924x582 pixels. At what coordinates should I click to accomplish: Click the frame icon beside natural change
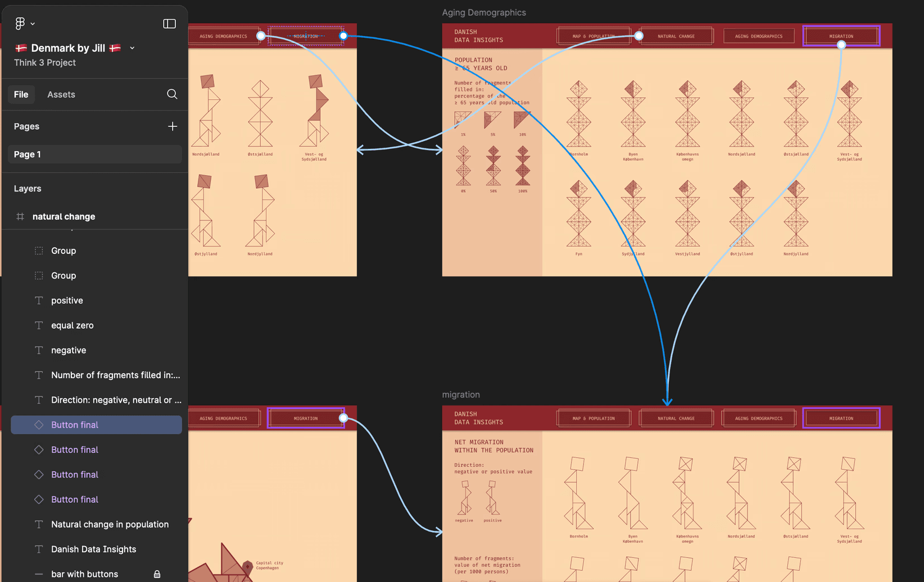tap(20, 216)
